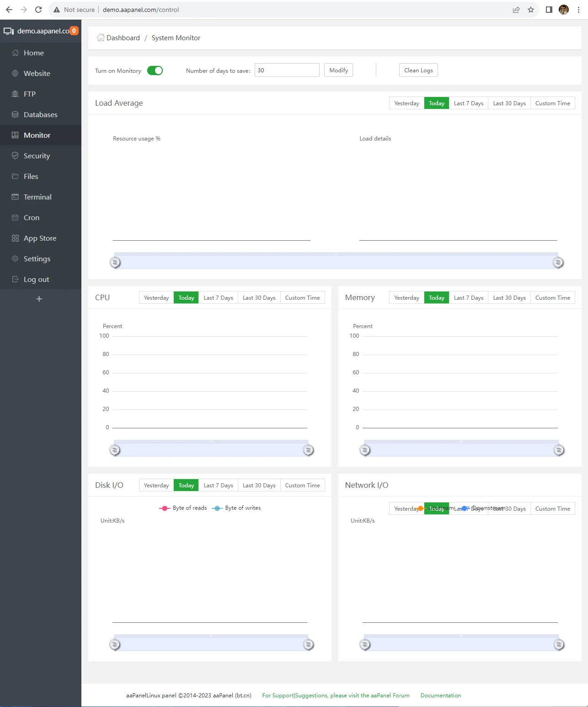Open the App Store
The image size is (588, 707).
40,238
